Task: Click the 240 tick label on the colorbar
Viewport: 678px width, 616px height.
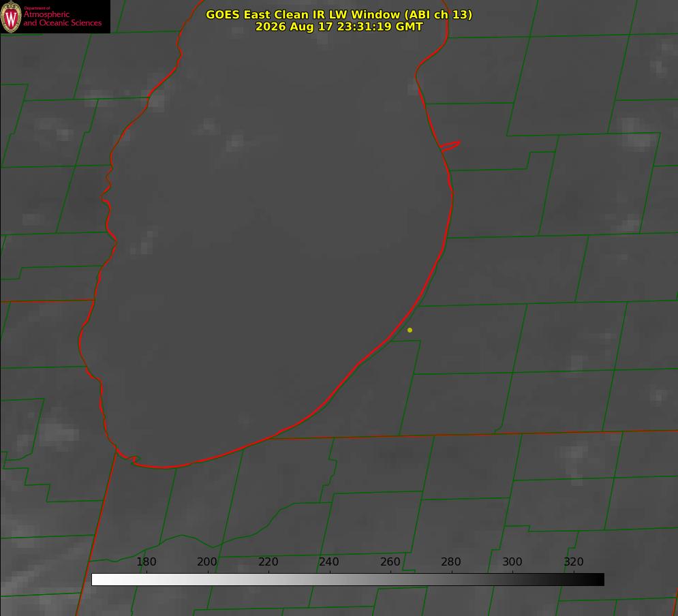Action: 329,561
